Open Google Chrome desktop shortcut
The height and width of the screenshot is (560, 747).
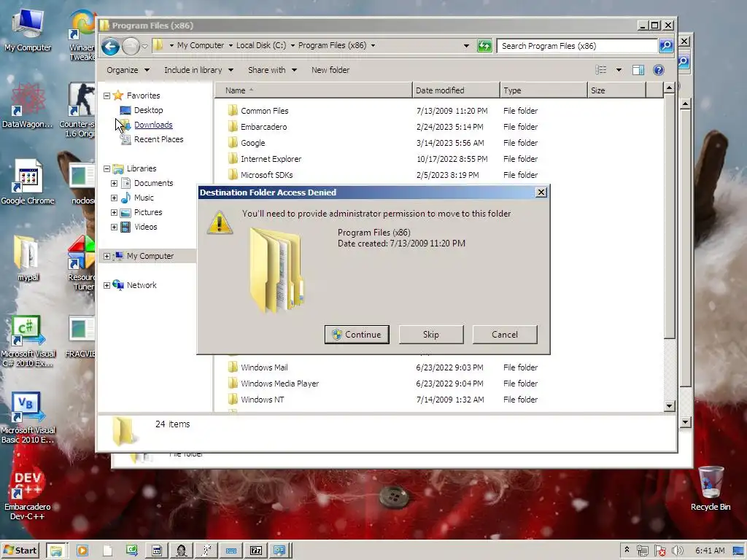click(x=28, y=182)
